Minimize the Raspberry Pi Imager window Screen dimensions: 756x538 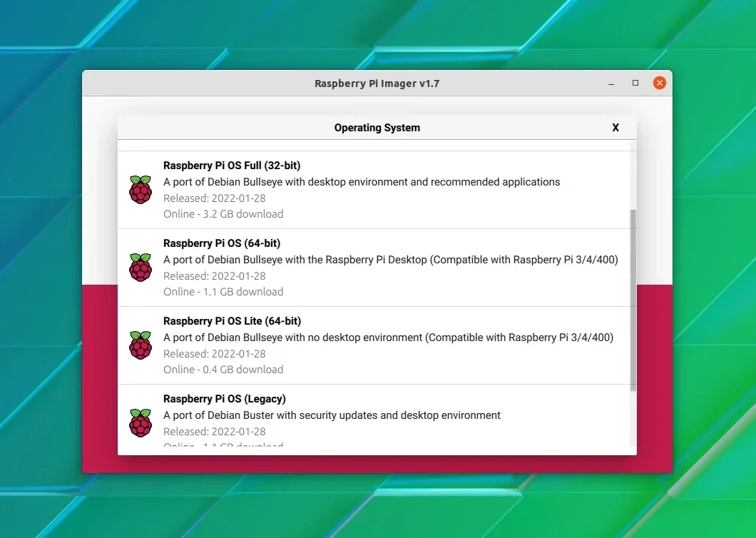(611, 83)
